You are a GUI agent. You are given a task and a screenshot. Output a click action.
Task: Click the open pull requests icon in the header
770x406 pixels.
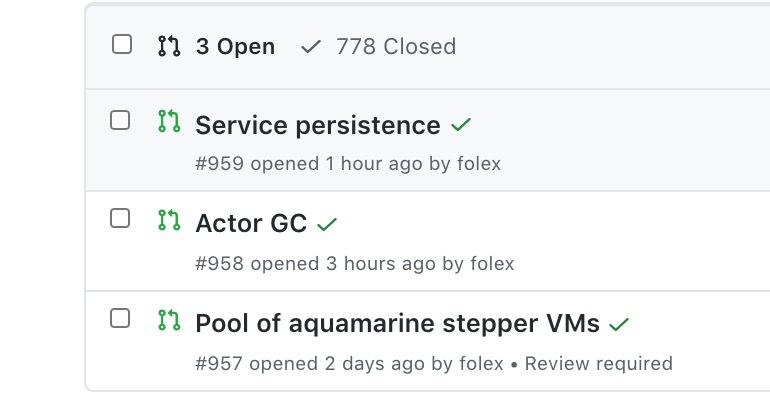(169, 46)
